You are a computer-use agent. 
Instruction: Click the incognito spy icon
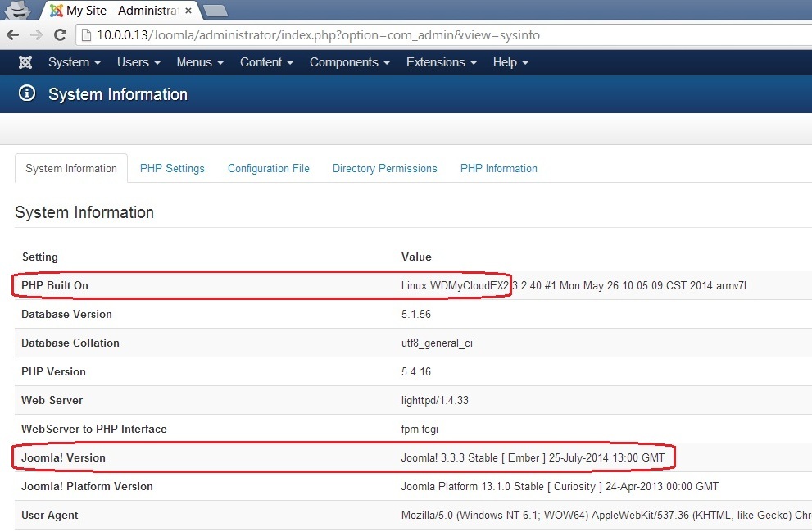coord(19,9)
